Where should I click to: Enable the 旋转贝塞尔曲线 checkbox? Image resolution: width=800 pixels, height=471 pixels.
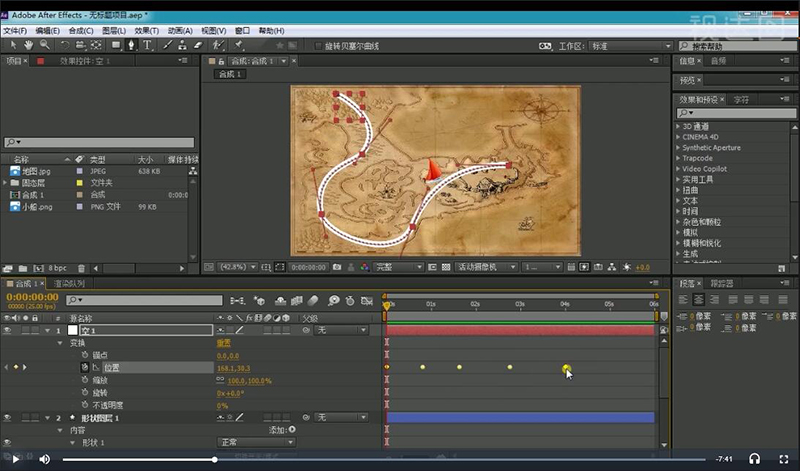(x=318, y=46)
